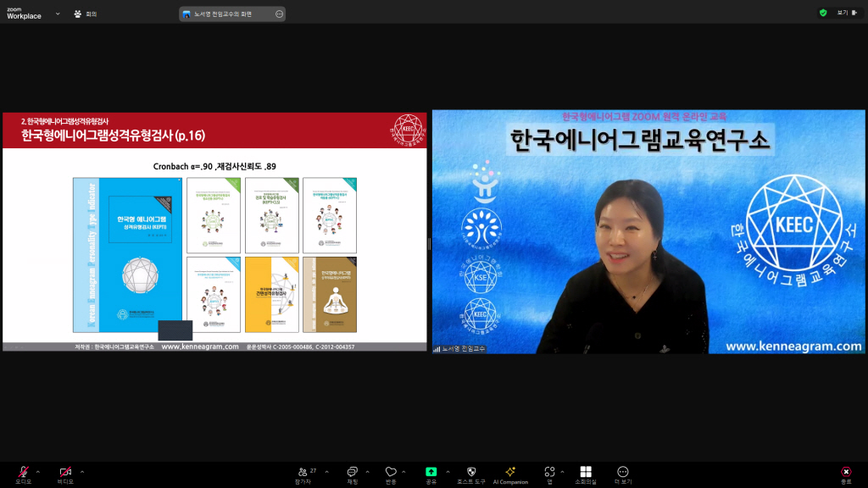Expand video options arrow next to 비디오
The height and width of the screenshot is (488, 868).
[x=82, y=472]
